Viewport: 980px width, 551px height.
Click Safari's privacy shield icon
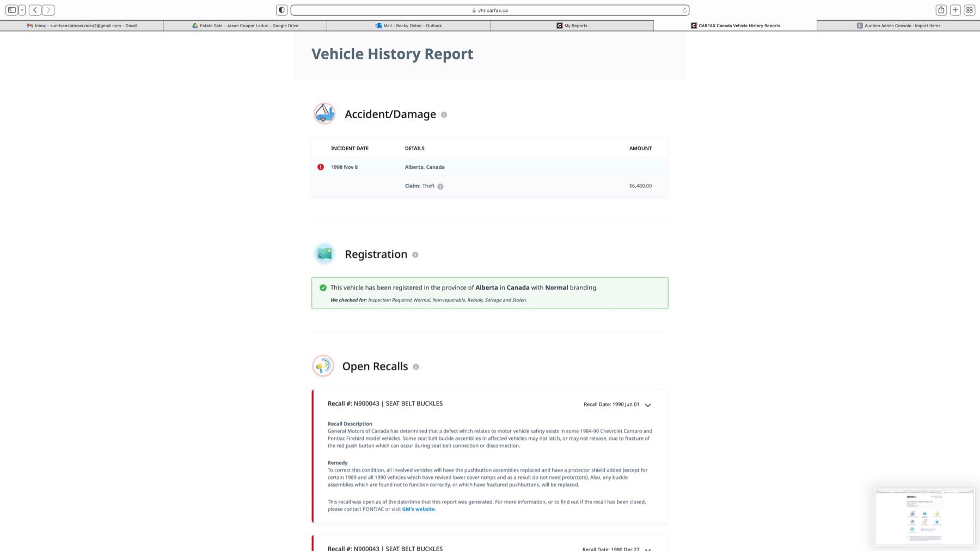click(281, 10)
